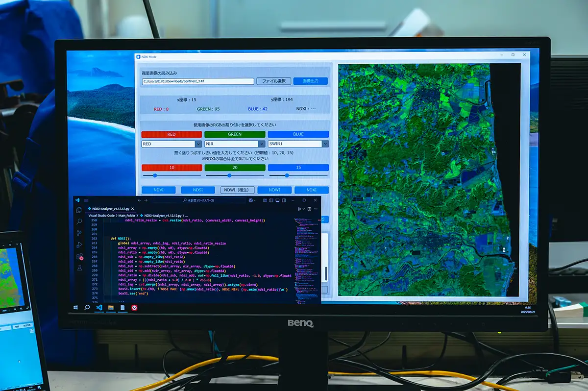Click the split editor icon in VS Code
This screenshot has height=391, width=588.
(310, 209)
